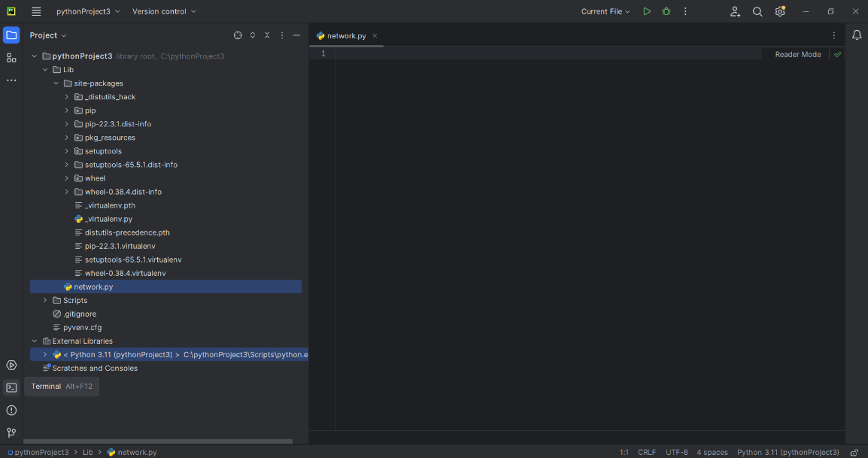Open IDE settings gear icon
Image resolution: width=868 pixels, height=458 pixels.
[780, 11]
